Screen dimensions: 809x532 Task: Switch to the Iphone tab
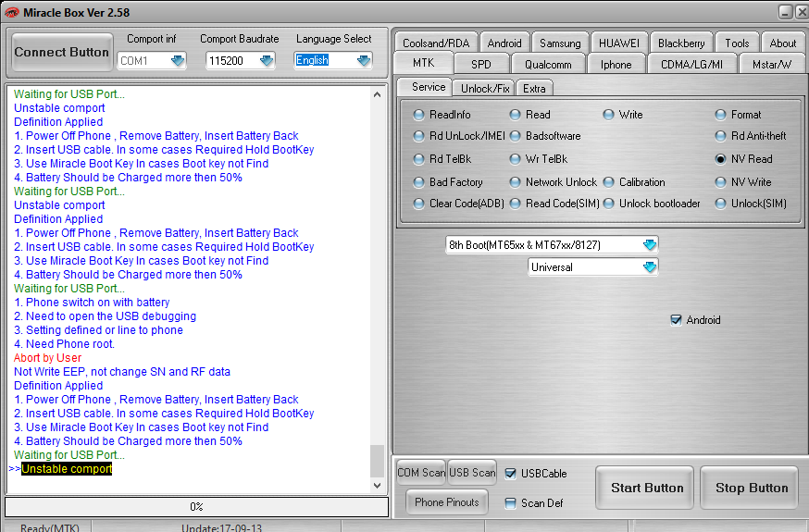tap(616, 64)
